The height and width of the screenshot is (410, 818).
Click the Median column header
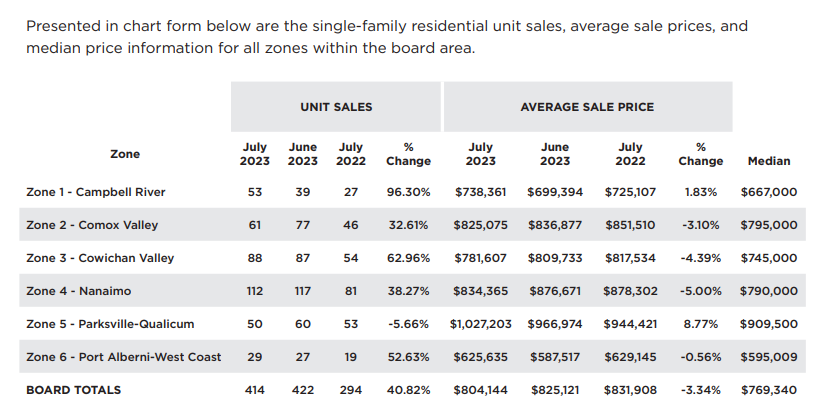point(768,161)
